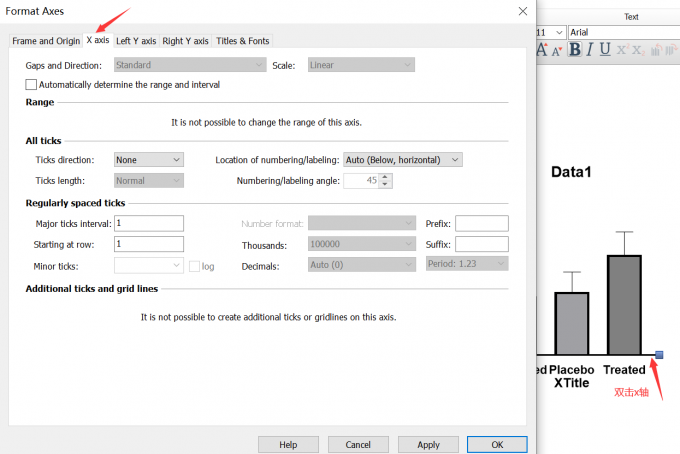
Task: Enable automatically determine range and interval
Action: coord(31,85)
